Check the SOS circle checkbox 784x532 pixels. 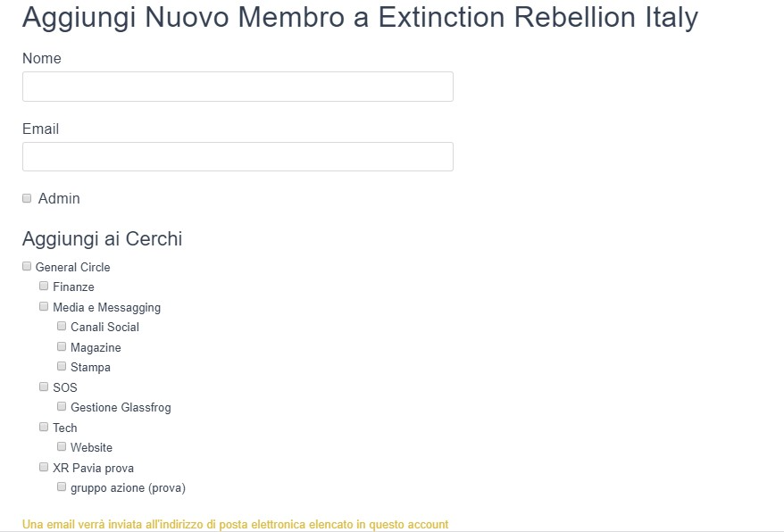(44, 387)
